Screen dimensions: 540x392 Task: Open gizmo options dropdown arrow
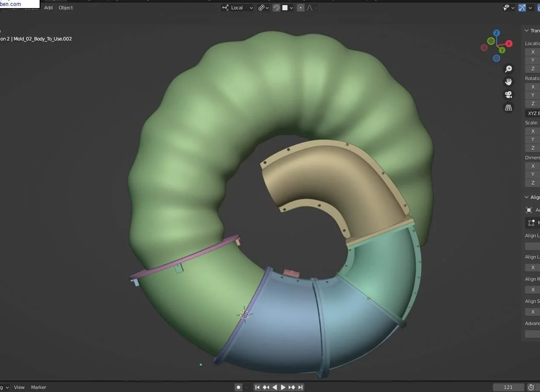click(530, 8)
